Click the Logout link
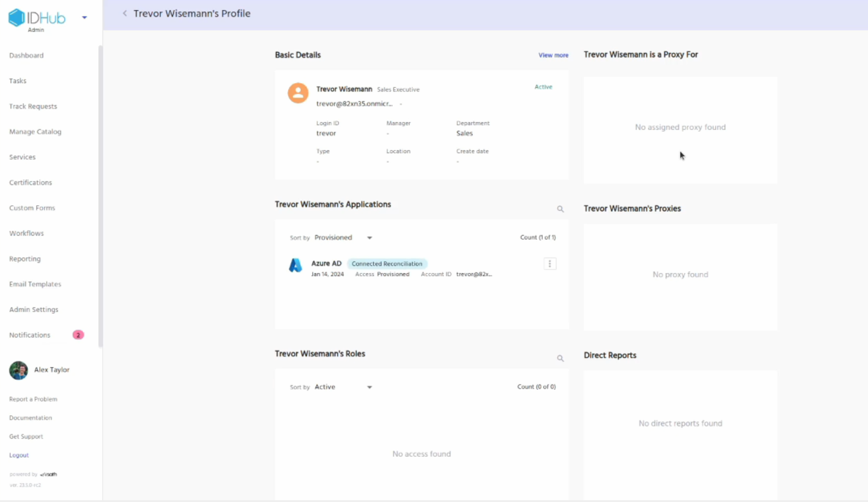This screenshot has height=502, width=868. pos(19,455)
